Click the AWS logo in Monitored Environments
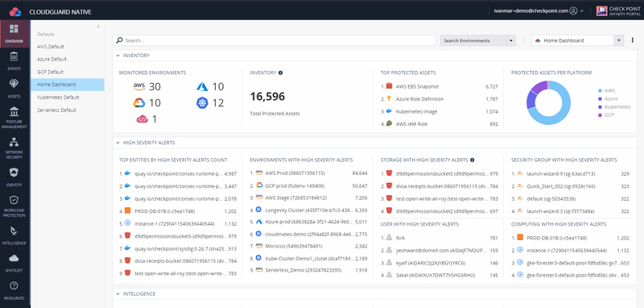Screen dimensions: 644x308 click(139, 86)
